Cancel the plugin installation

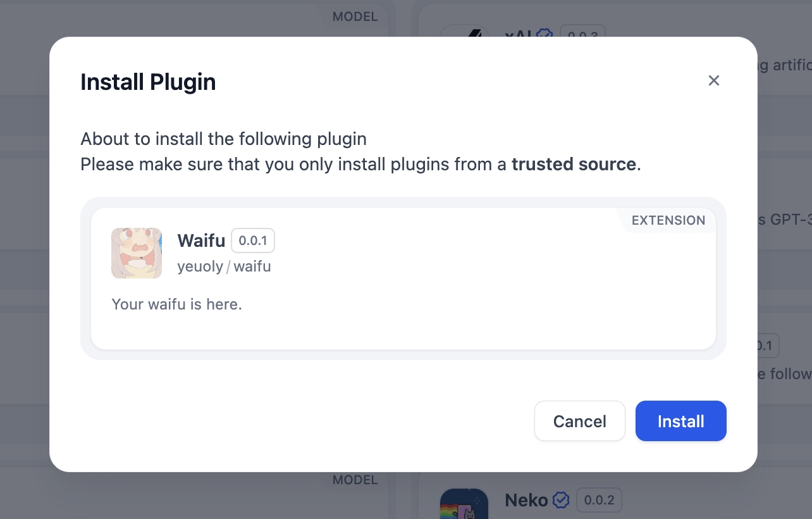tap(579, 421)
